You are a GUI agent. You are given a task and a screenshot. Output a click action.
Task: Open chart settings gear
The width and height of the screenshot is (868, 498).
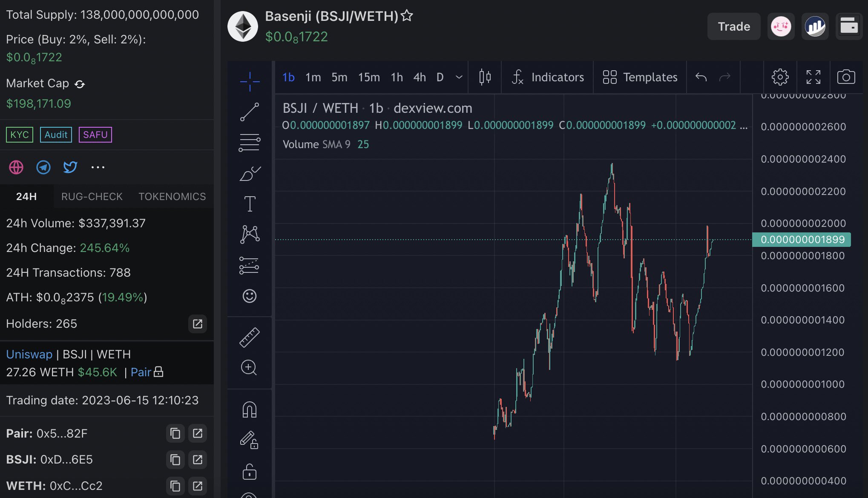(780, 77)
